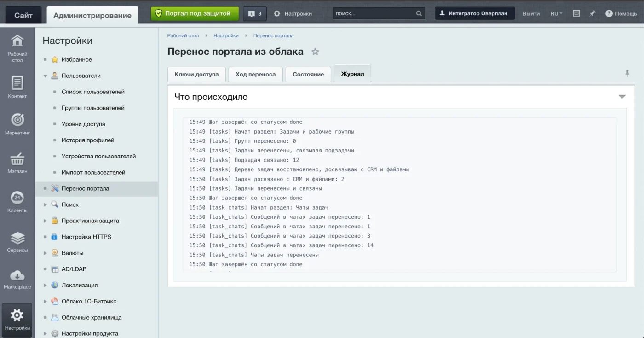Open Список пользователей
The image size is (644, 338).
(93, 92)
